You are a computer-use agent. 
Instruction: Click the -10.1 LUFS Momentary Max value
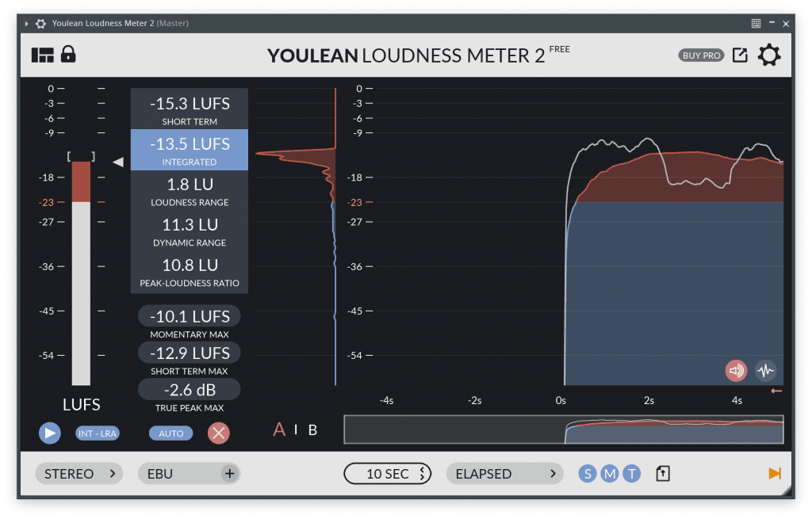[x=190, y=316]
